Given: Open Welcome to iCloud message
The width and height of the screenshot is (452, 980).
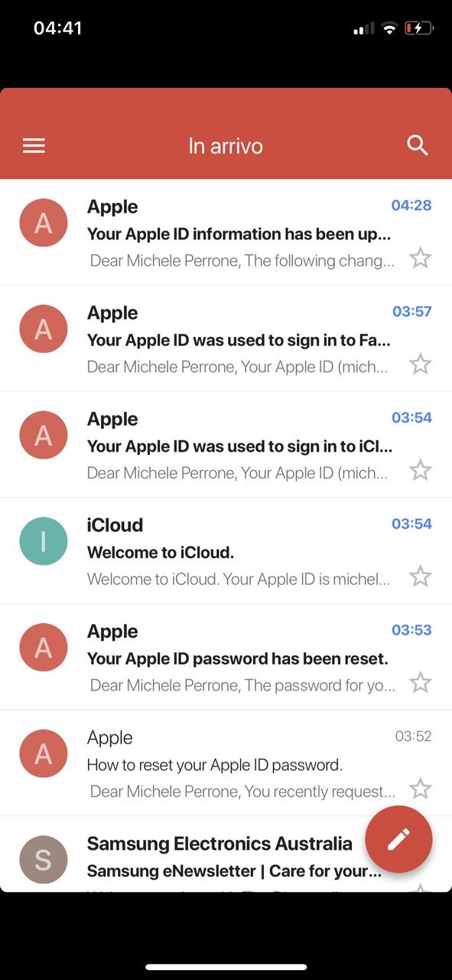Looking at the screenshot, I should pyautogui.click(x=226, y=550).
